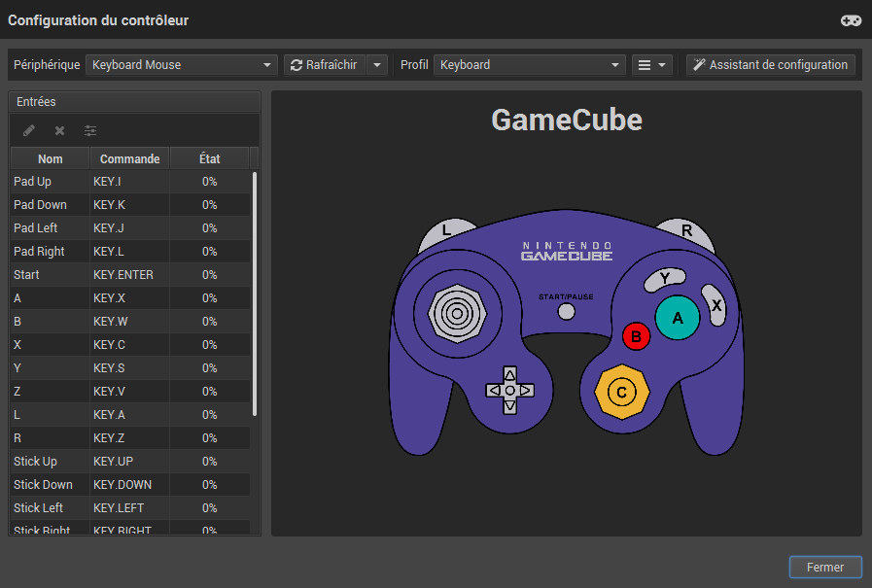Click the D-pad right arrow

click(526, 391)
